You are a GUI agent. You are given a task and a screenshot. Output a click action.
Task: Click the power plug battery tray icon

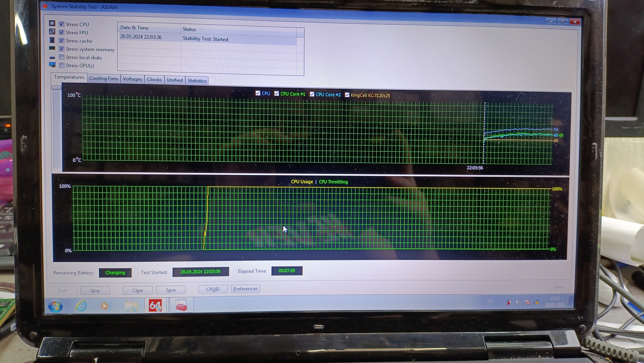click(509, 302)
